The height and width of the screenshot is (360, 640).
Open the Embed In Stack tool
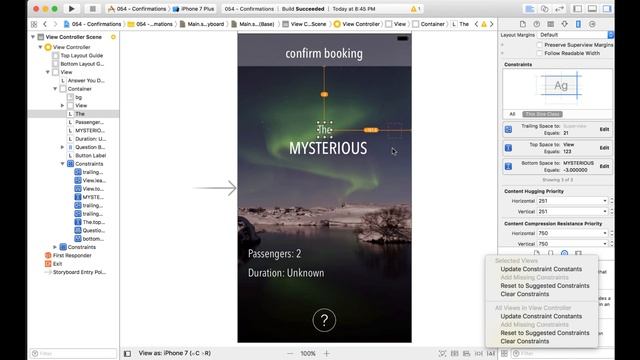point(454,353)
